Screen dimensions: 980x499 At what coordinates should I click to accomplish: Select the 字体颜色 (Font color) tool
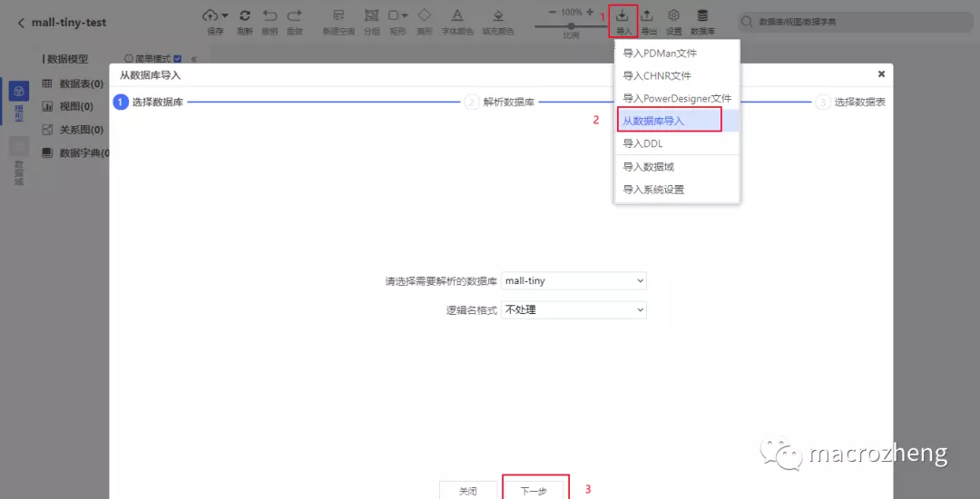pyautogui.click(x=457, y=16)
